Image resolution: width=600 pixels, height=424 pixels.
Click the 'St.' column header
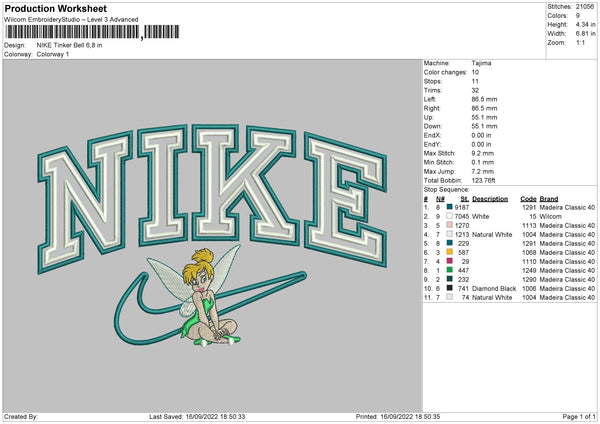point(465,199)
